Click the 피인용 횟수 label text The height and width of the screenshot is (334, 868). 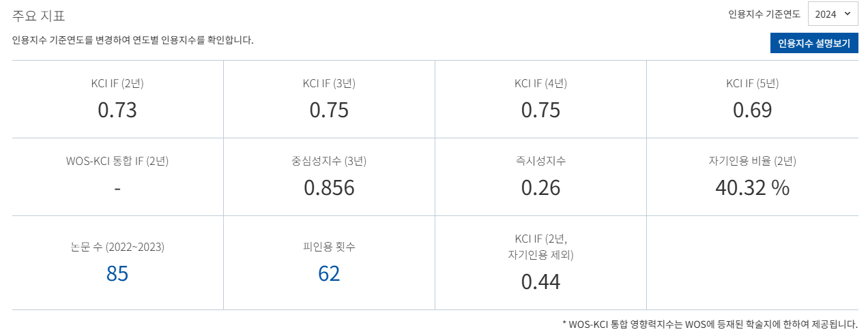(x=329, y=247)
